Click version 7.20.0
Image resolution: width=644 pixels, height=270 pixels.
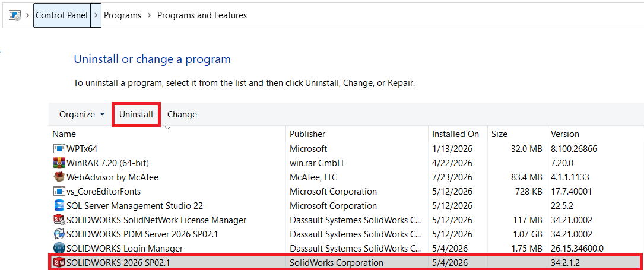coord(563,163)
